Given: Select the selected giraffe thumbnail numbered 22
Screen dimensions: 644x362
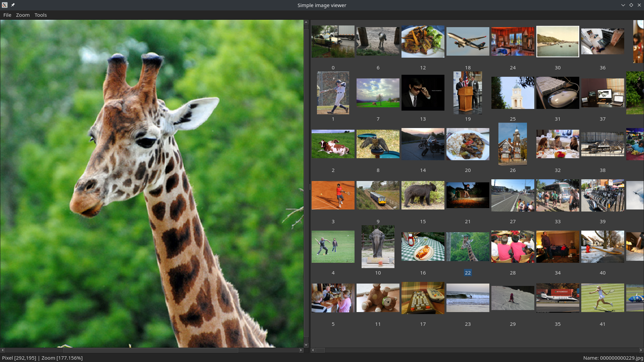Looking at the screenshot, I should click(468, 247).
